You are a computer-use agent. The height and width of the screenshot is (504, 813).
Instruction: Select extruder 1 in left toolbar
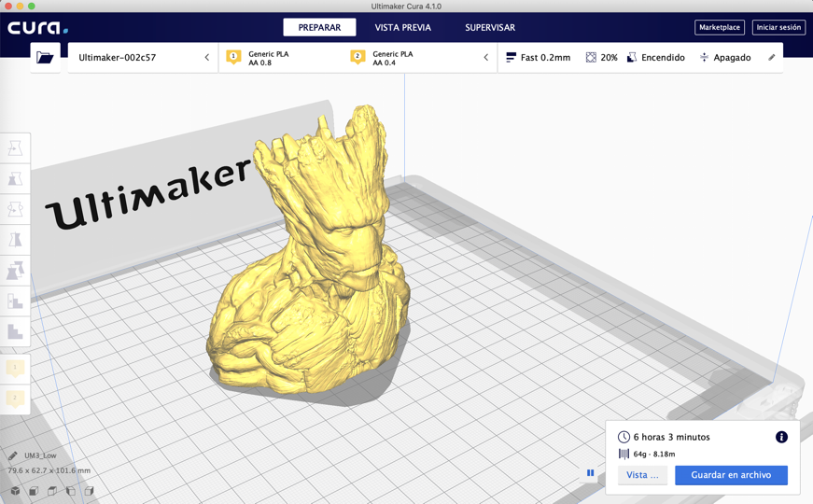(x=15, y=369)
